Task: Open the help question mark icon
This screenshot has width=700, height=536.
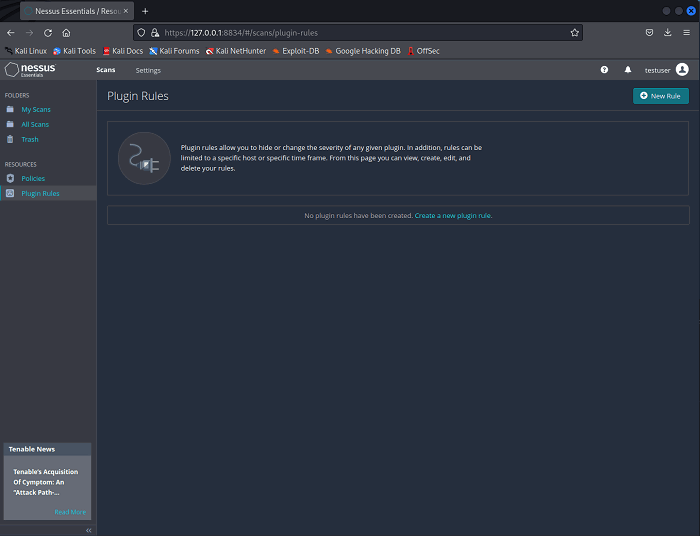Action: pyautogui.click(x=604, y=70)
